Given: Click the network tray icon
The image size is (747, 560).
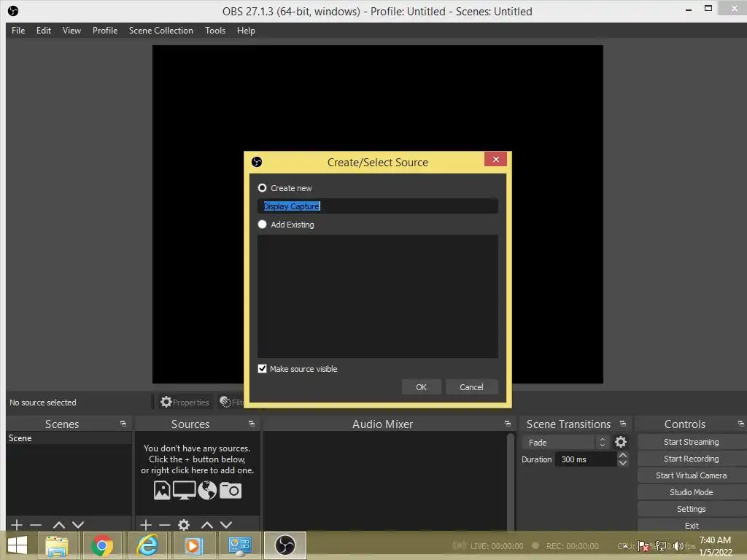Looking at the screenshot, I should (661, 546).
